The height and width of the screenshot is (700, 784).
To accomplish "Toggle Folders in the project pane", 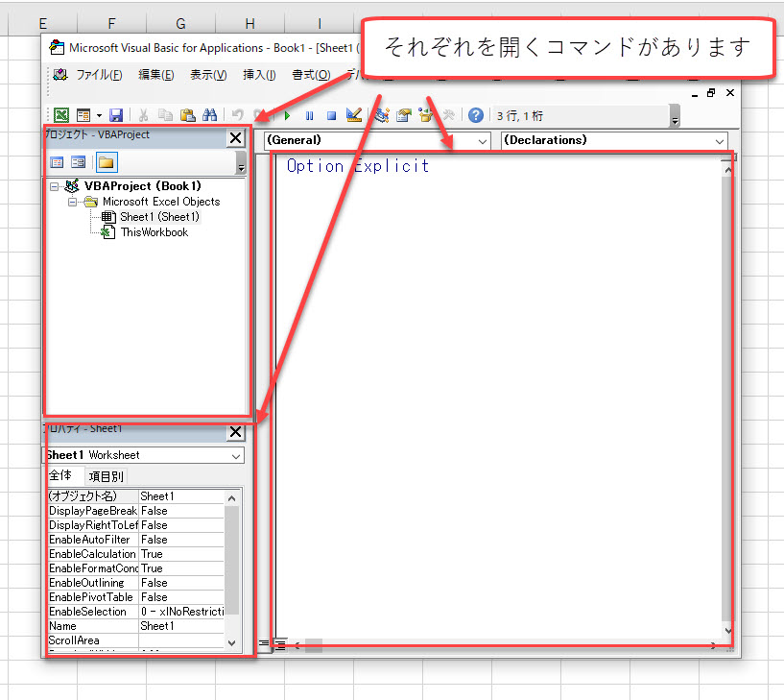I will click(x=106, y=162).
